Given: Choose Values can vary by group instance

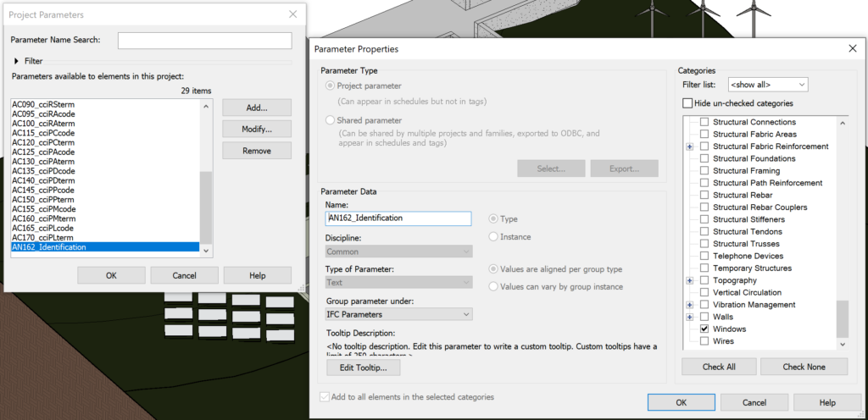Looking at the screenshot, I should pos(492,287).
